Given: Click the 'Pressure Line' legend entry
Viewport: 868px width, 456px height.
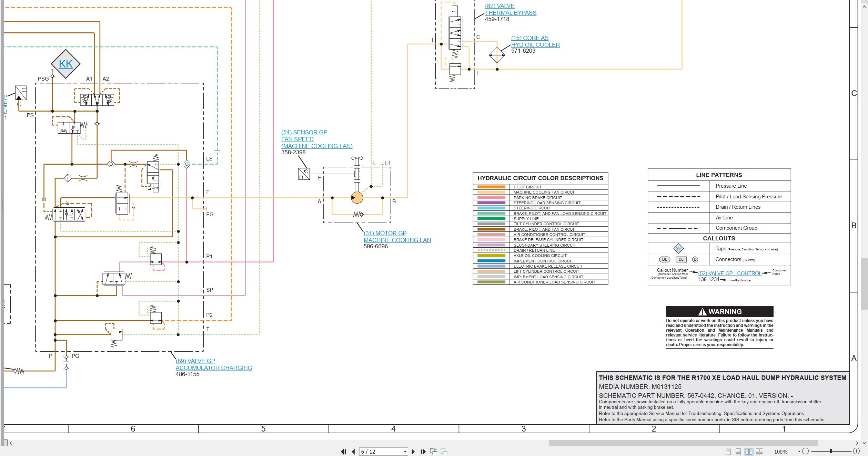Looking at the screenshot, I should point(731,186).
